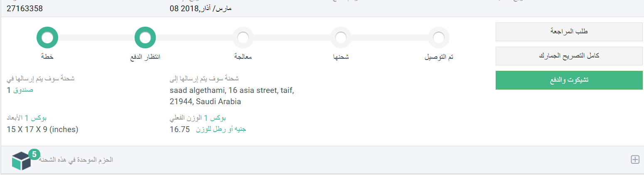Click the shipment number 27163358
The height and width of the screenshot is (175, 644).
click(x=25, y=8)
